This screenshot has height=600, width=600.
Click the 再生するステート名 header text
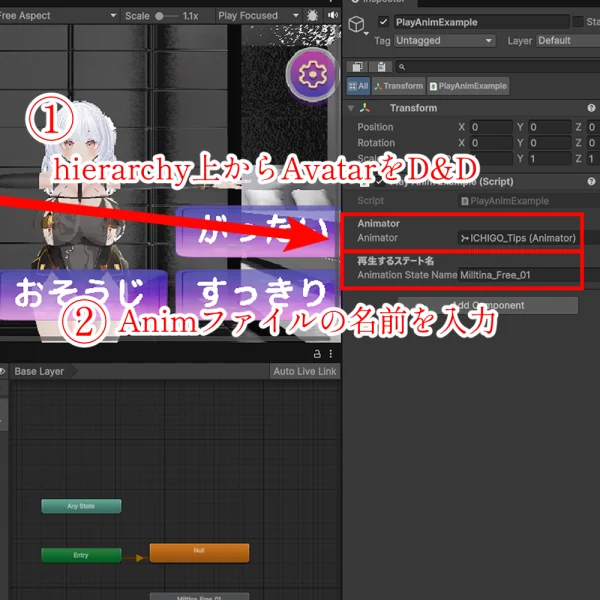[x=395, y=261]
